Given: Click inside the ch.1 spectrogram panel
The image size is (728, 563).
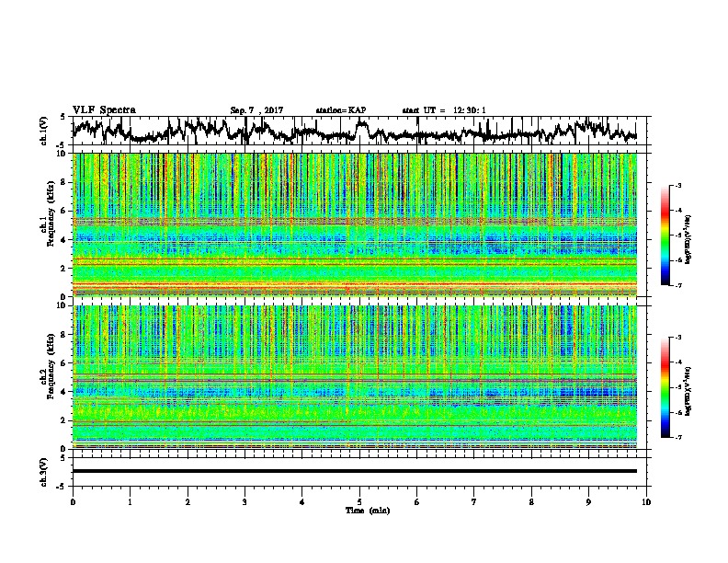Looking at the screenshot, I should [355, 224].
